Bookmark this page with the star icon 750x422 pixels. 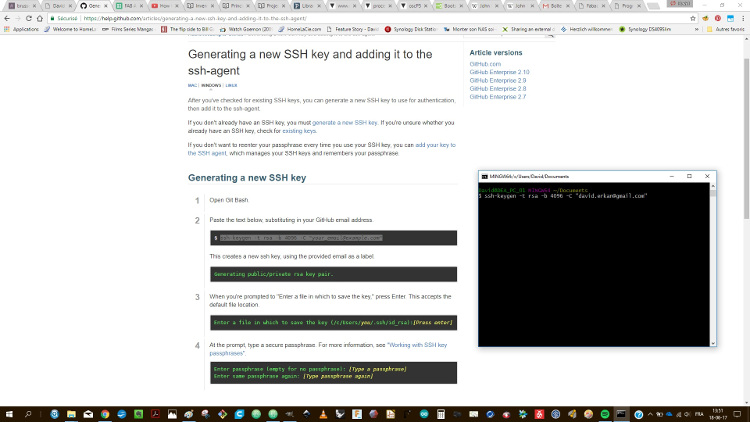pyautogui.click(x=693, y=18)
